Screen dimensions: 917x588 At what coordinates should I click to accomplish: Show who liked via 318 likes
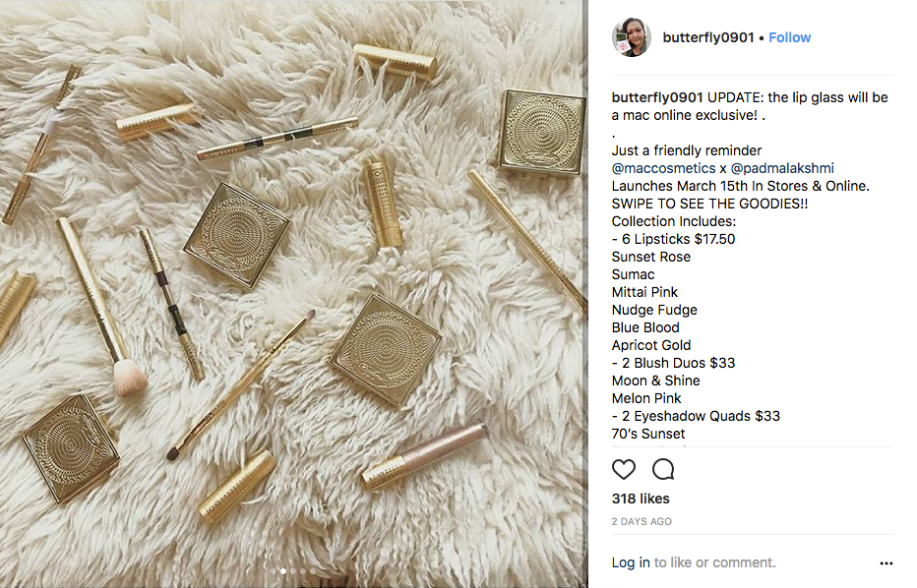pyautogui.click(x=641, y=499)
